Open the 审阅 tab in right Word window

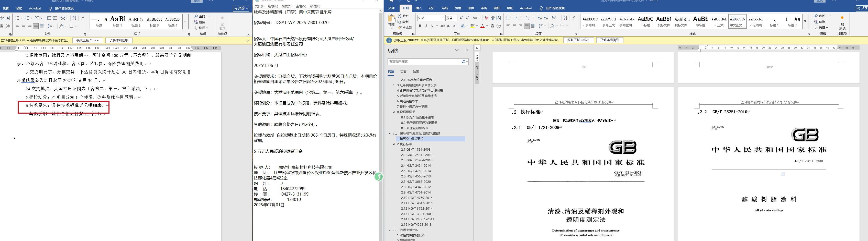pyautogui.click(x=484, y=8)
